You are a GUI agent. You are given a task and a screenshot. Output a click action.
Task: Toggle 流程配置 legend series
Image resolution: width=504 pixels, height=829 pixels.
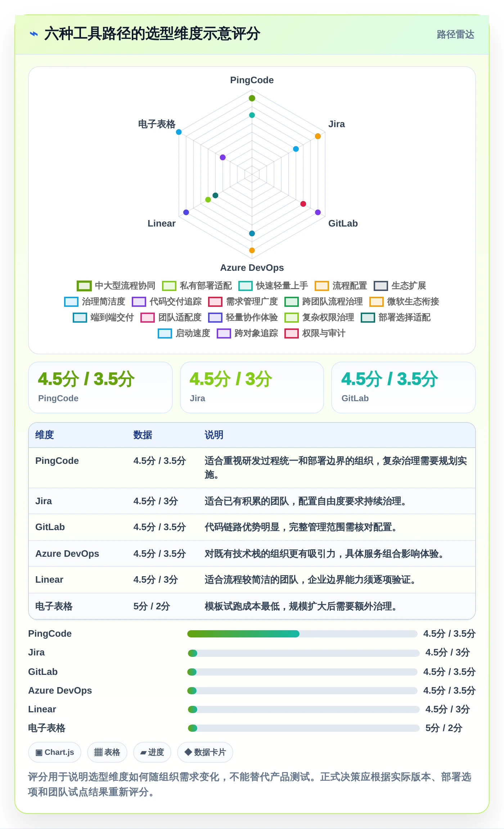tap(341, 286)
